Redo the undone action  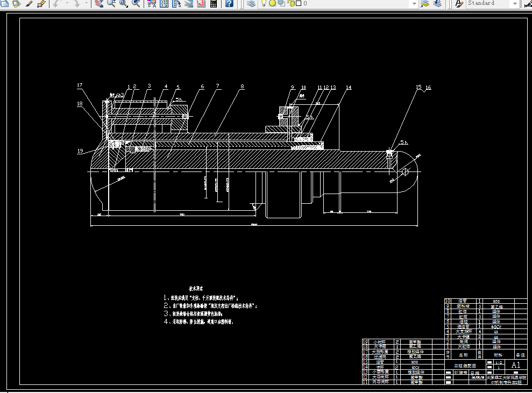tap(76, 3)
